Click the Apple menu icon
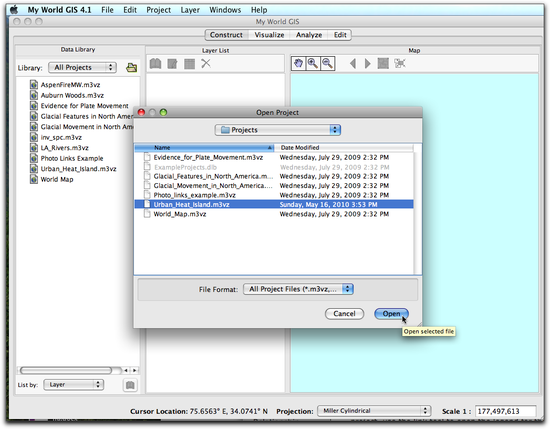 point(14,10)
